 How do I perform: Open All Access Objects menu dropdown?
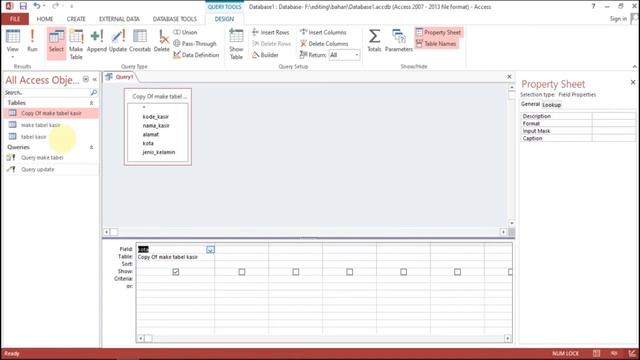coord(86,79)
